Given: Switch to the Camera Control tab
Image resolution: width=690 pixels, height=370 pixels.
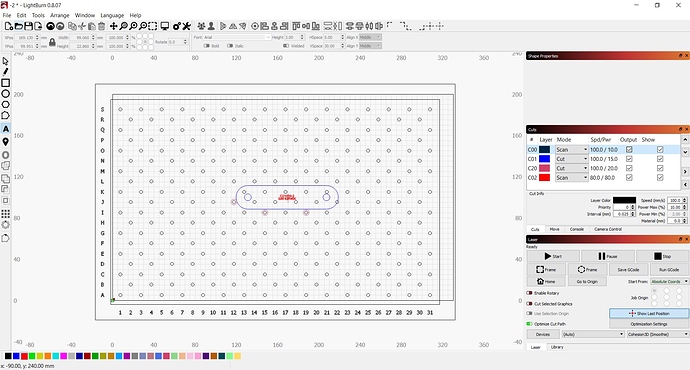Looking at the screenshot, I should [x=608, y=229].
